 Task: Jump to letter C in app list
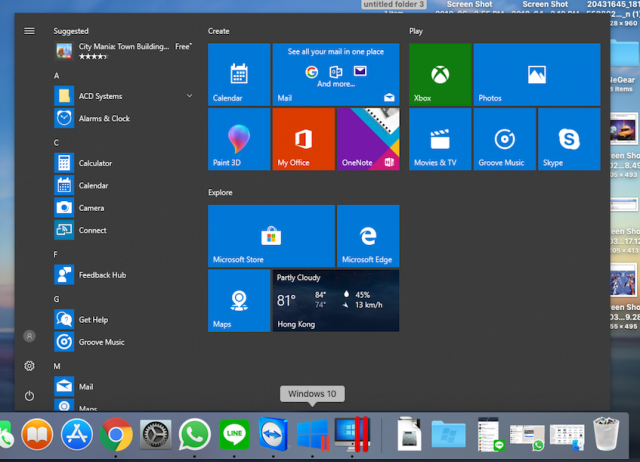tap(56, 143)
